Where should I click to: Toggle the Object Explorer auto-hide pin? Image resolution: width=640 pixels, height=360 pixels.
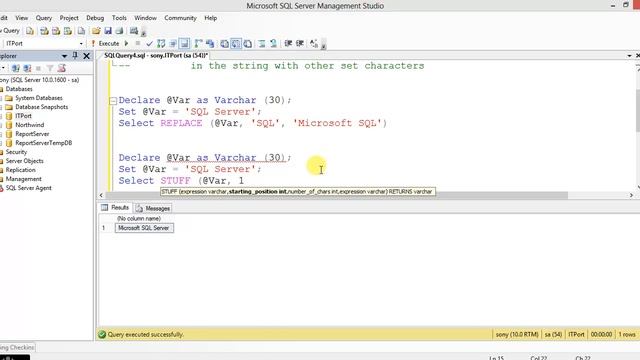pos(75,56)
